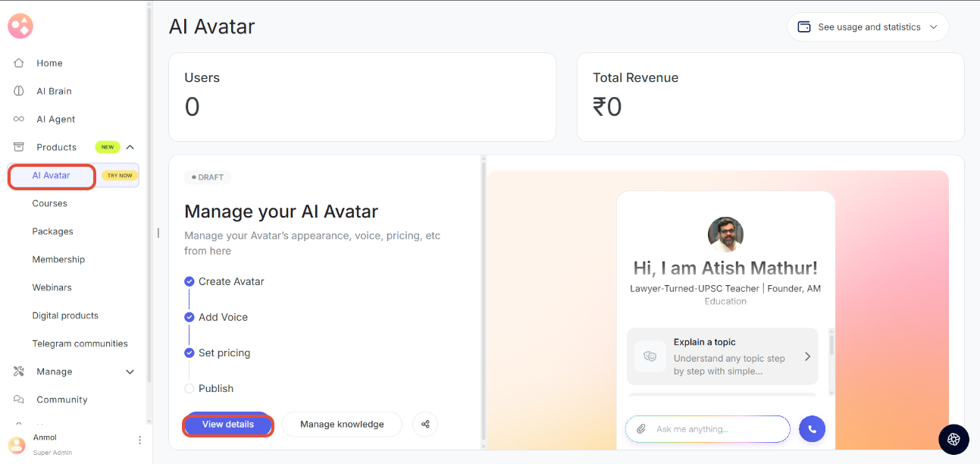980x464 pixels.
Task: Click the View details button
Action: pyautogui.click(x=228, y=425)
